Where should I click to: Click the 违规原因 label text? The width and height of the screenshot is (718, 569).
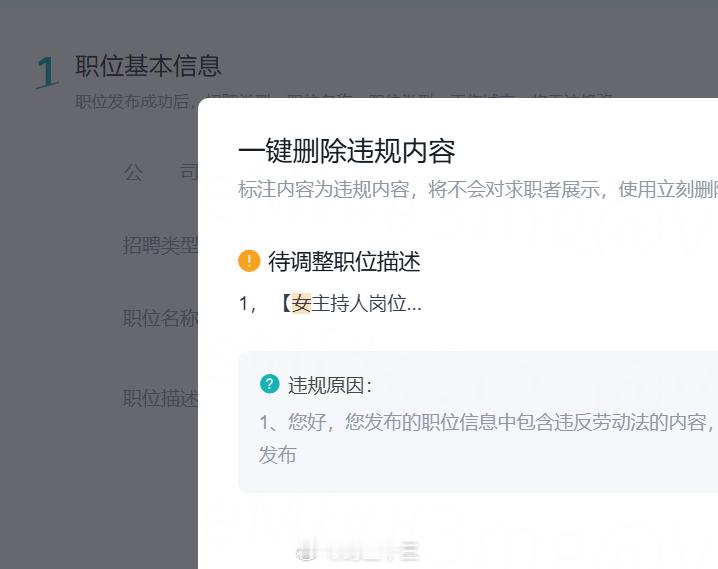[x=329, y=385]
